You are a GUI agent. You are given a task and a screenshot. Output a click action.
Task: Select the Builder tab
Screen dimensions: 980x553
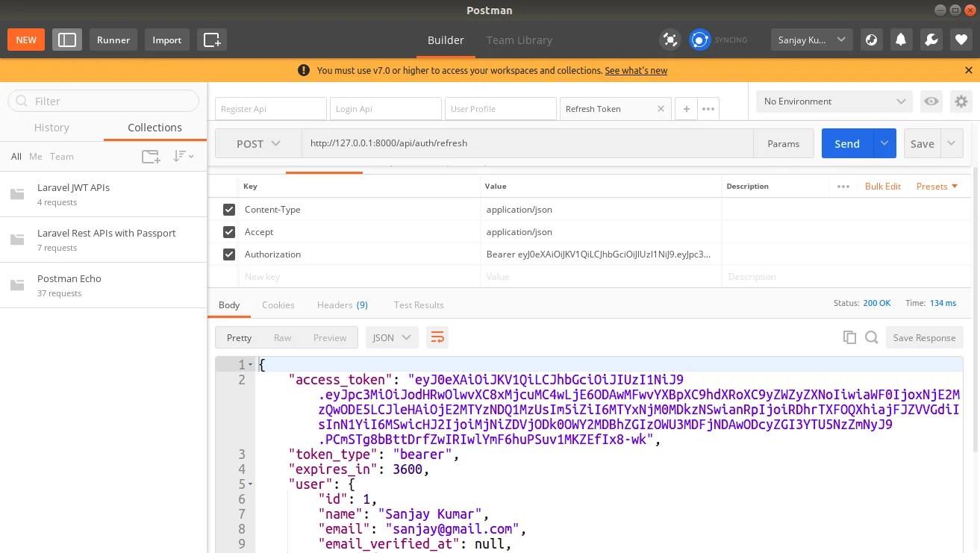446,40
